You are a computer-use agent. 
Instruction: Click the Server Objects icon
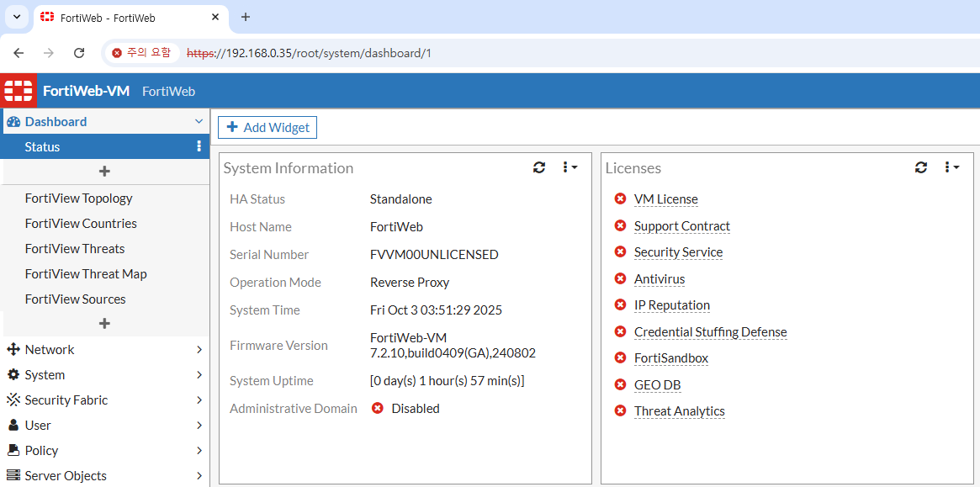point(13,476)
